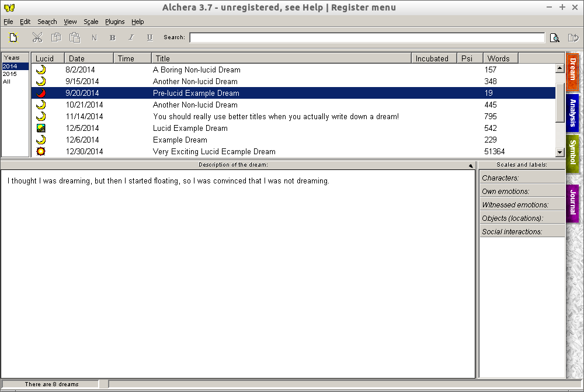The height and width of the screenshot is (392, 584).
Task: Paste from clipboard toolbar icon
Action: coord(75,37)
